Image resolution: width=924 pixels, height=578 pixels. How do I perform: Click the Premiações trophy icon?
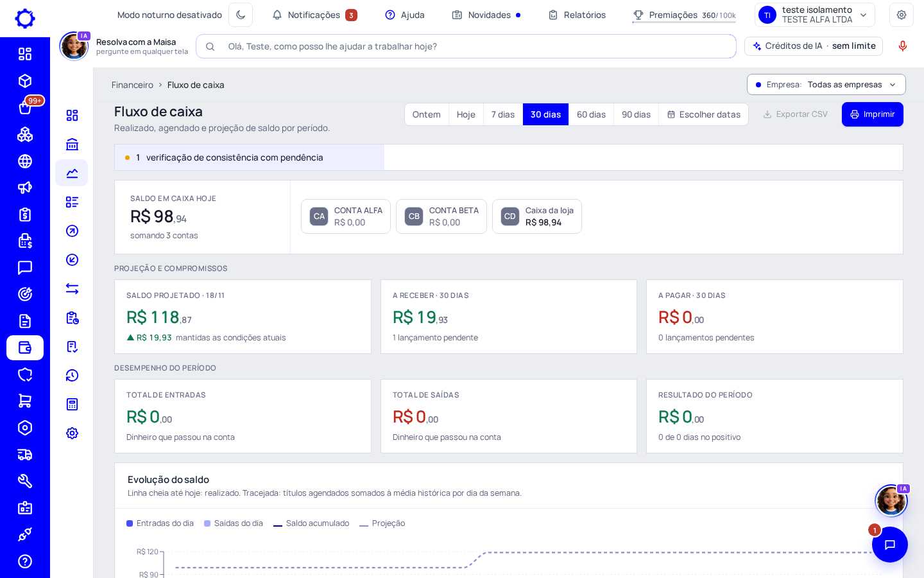coord(638,15)
